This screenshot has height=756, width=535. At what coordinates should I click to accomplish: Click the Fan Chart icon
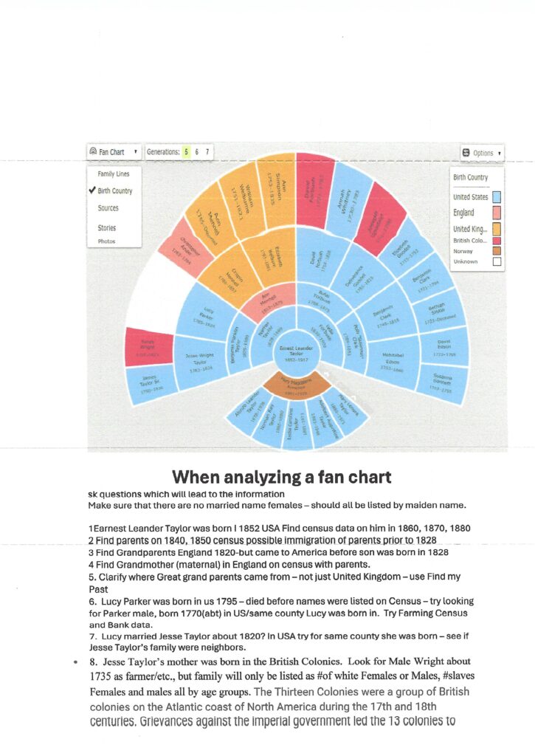[x=94, y=152]
